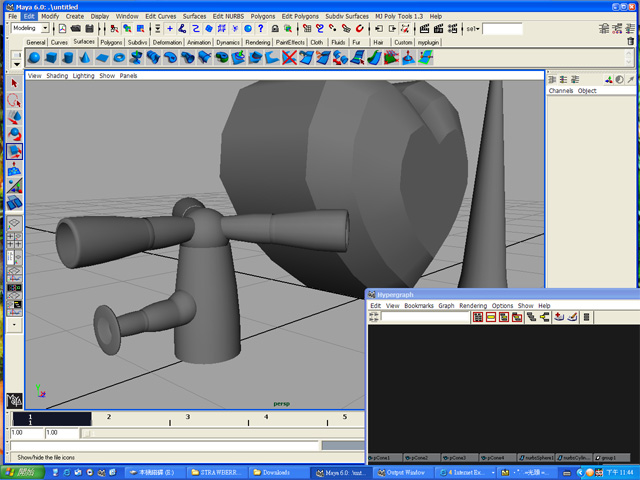The image size is (640, 480).
Task: Toggle snap to points icon
Action: point(333,29)
